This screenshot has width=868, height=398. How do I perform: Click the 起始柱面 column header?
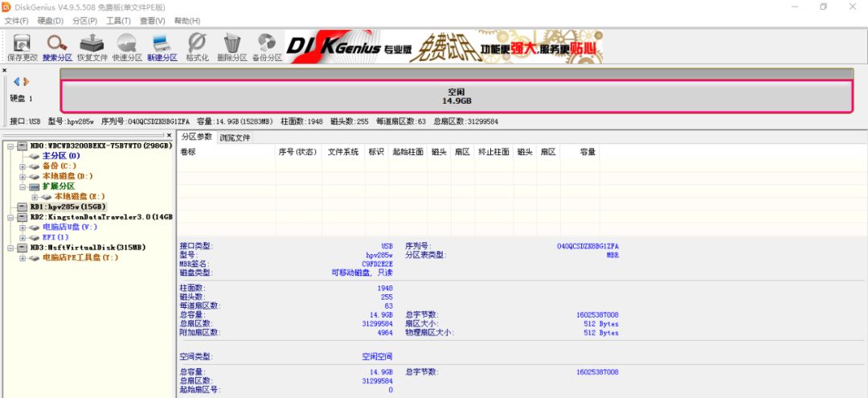(x=408, y=152)
